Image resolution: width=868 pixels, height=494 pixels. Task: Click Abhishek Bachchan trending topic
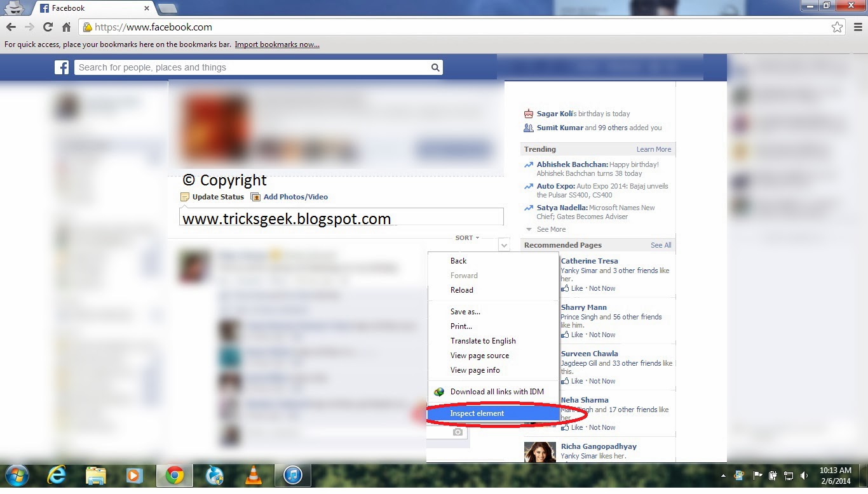click(x=572, y=164)
